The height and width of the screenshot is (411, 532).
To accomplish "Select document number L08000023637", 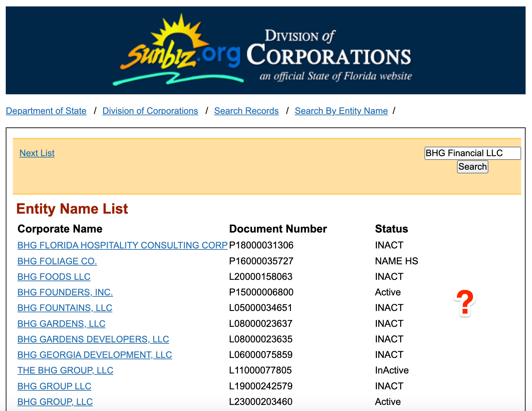I will pyautogui.click(x=261, y=323).
